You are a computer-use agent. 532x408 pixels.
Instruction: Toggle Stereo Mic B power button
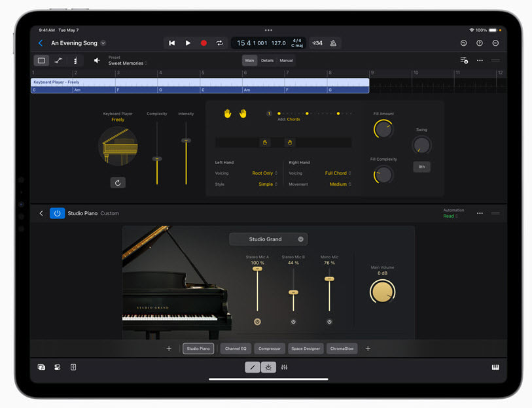[x=293, y=322]
